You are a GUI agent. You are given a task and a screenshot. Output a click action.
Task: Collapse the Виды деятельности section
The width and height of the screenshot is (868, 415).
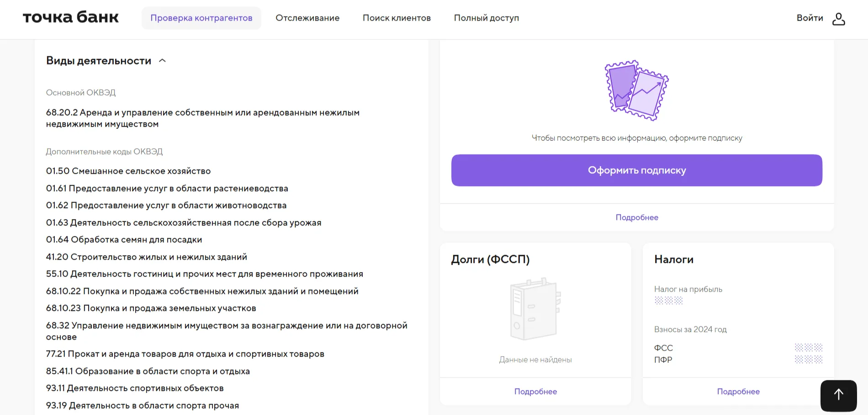tap(162, 60)
